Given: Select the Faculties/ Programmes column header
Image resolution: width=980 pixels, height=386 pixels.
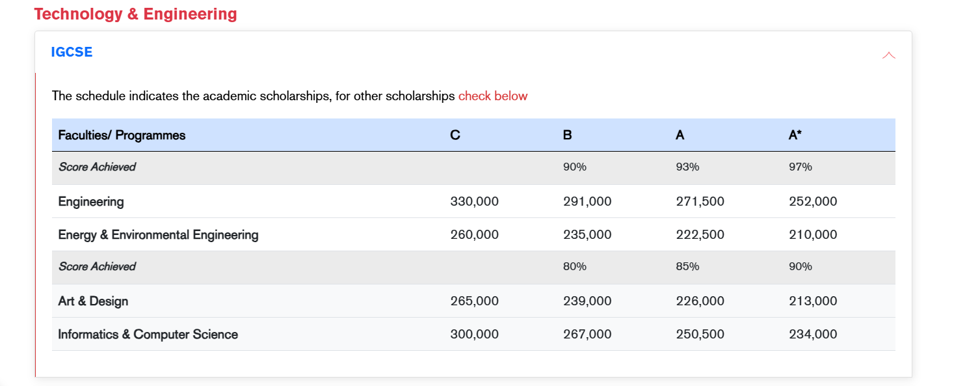Looking at the screenshot, I should (122, 135).
